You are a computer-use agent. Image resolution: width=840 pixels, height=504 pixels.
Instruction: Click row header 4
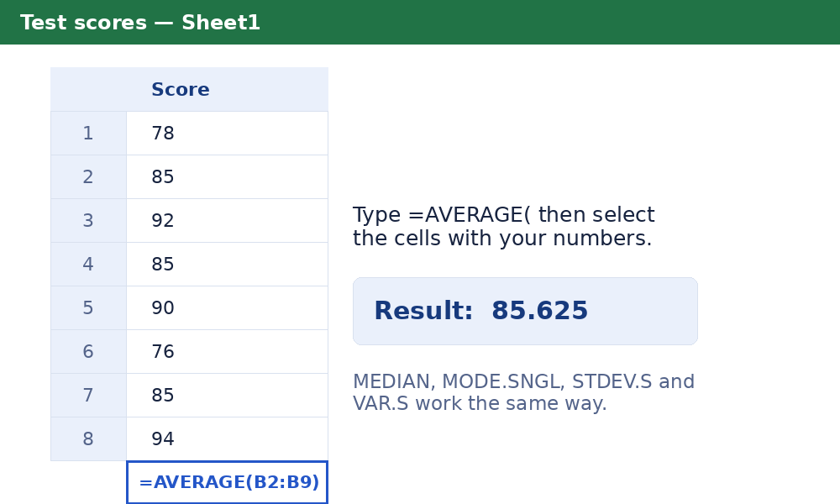pyautogui.click(x=88, y=265)
